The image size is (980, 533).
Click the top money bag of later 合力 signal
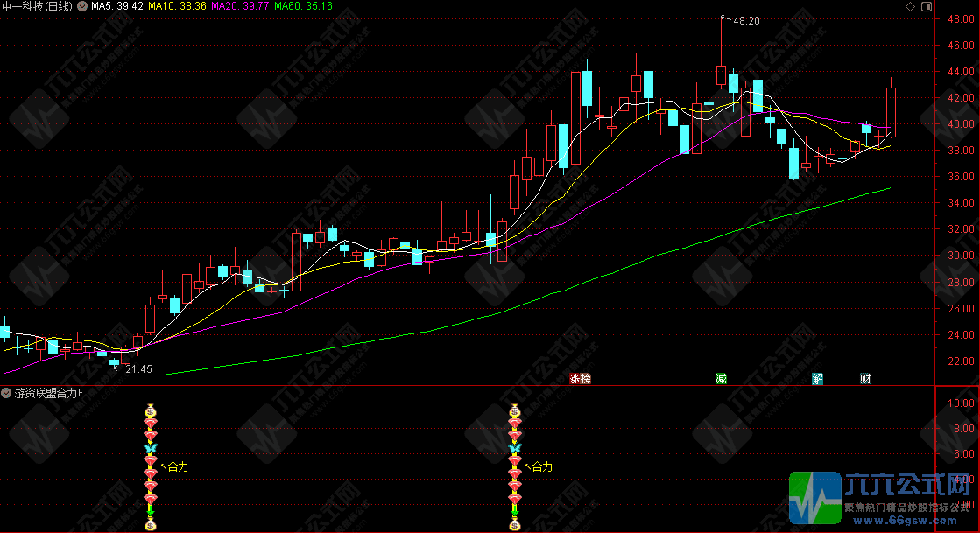coord(514,410)
